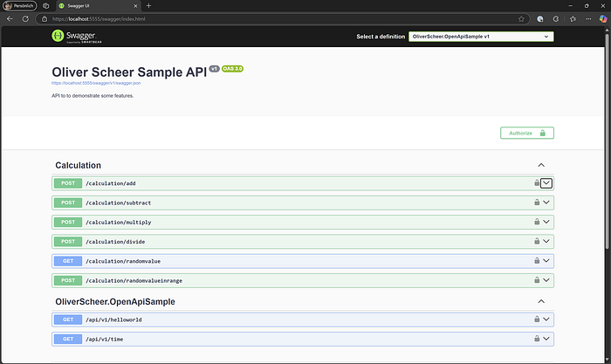The image size is (611, 364).
Task: Click the scrollbar down arrow
Action: tap(607, 360)
